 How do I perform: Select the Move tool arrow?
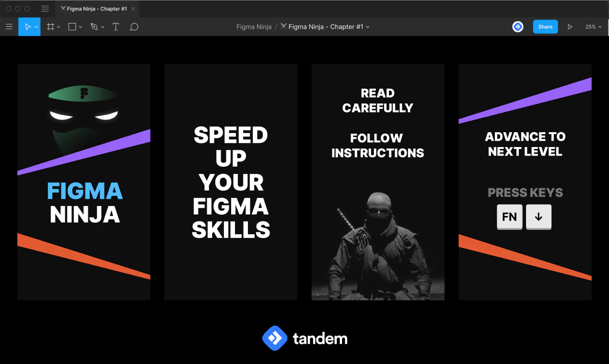(27, 27)
